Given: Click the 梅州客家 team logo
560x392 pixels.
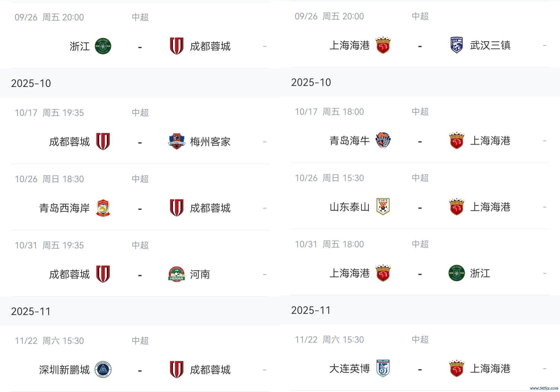Looking at the screenshot, I should [x=177, y=141].
